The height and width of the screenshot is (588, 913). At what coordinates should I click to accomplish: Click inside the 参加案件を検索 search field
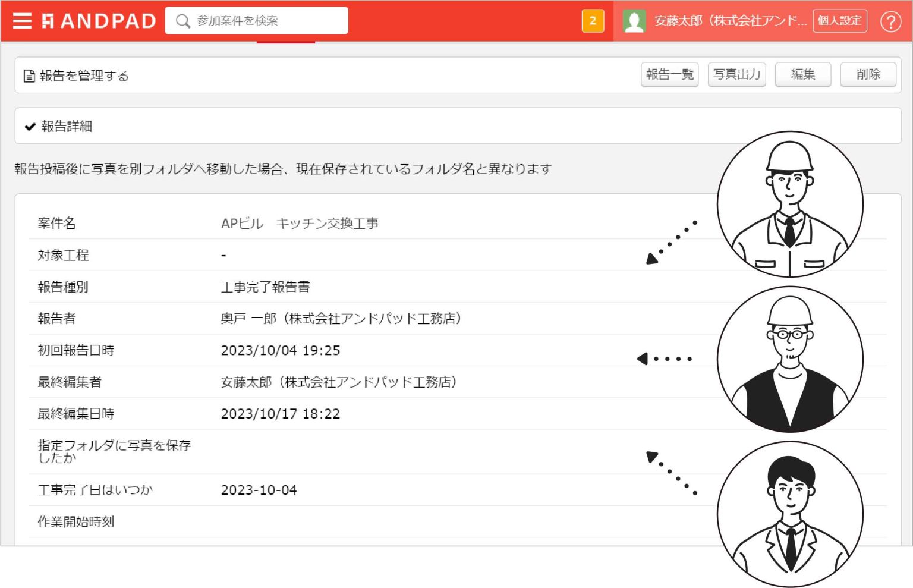click(x=262, y=21)
